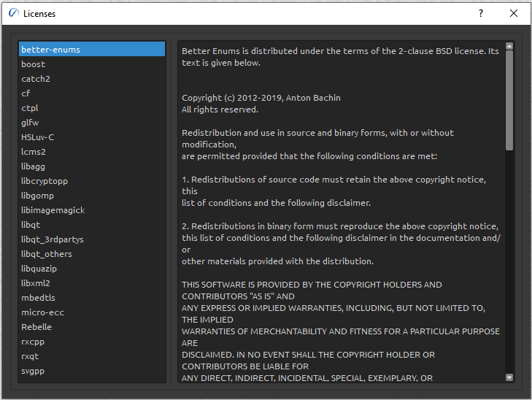View the mbedtls license
The image size is (532, 400).
[x=39, y=298]
